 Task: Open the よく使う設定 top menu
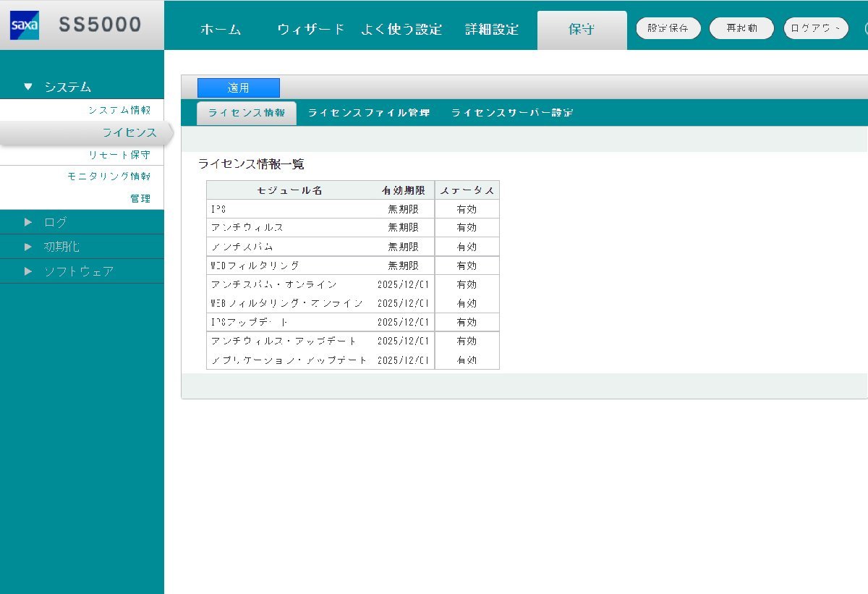(401, 30)
